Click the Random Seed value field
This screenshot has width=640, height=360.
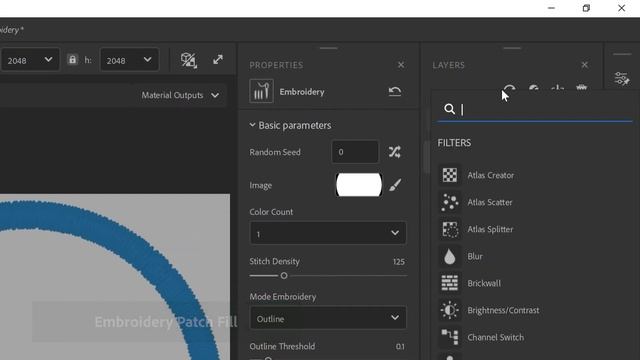click(355, 152)
